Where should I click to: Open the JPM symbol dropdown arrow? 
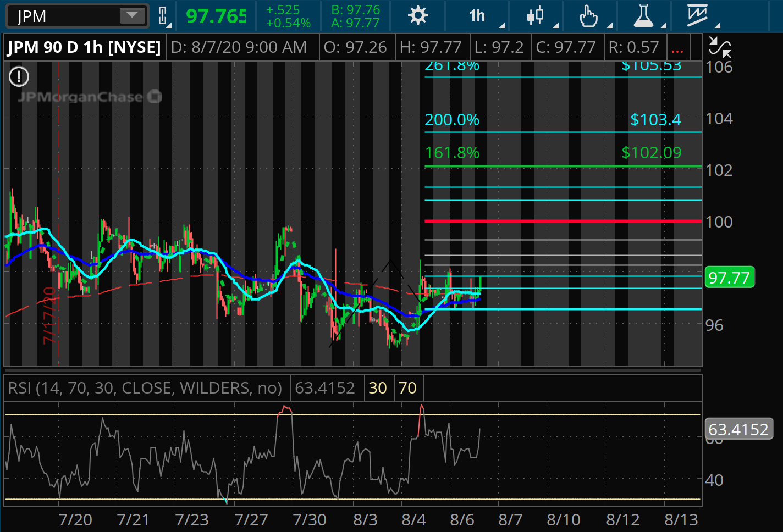tap(132, 15)
